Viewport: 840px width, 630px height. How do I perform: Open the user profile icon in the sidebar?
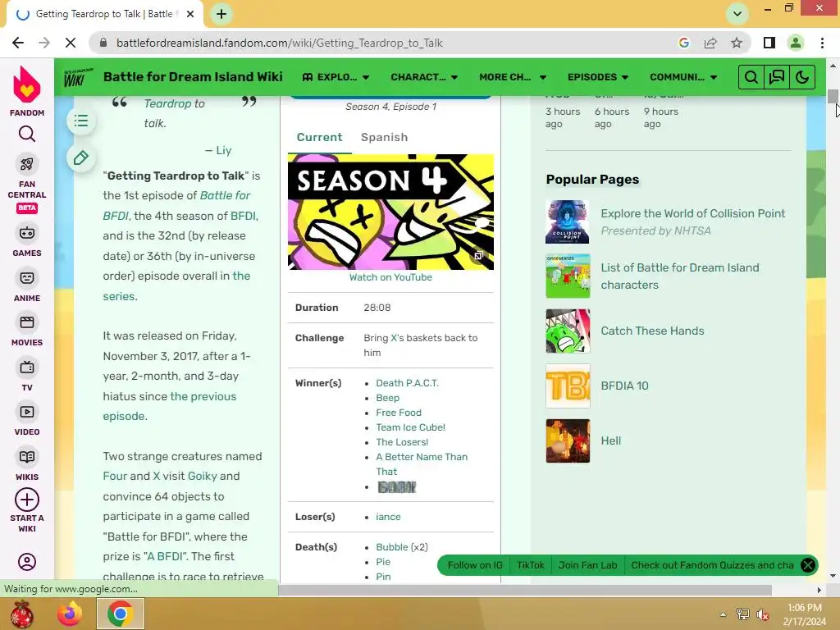(x=27, y=561)
